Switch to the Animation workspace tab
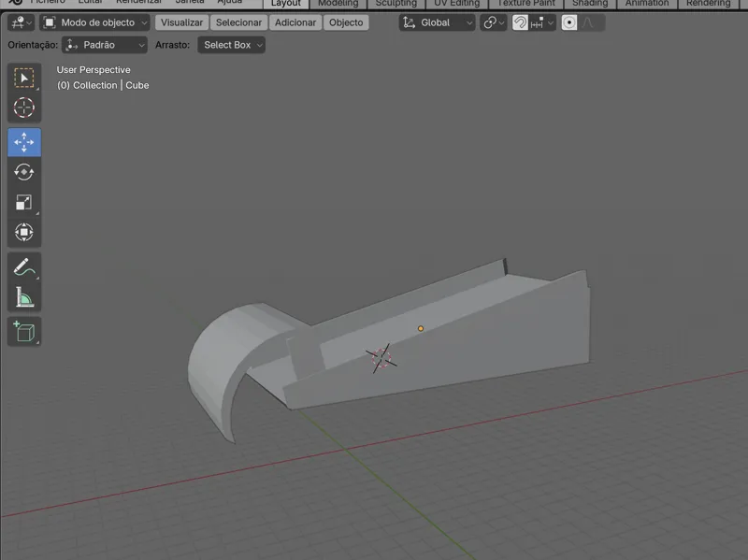The image size is (748, 560). (x=647, y=4)
